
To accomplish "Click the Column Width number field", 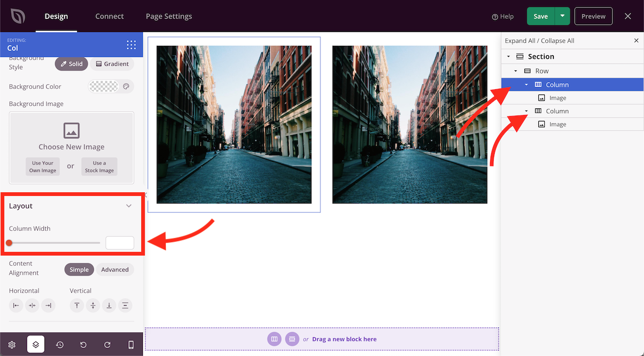I will pyautogui.click(x=120, y=243).
